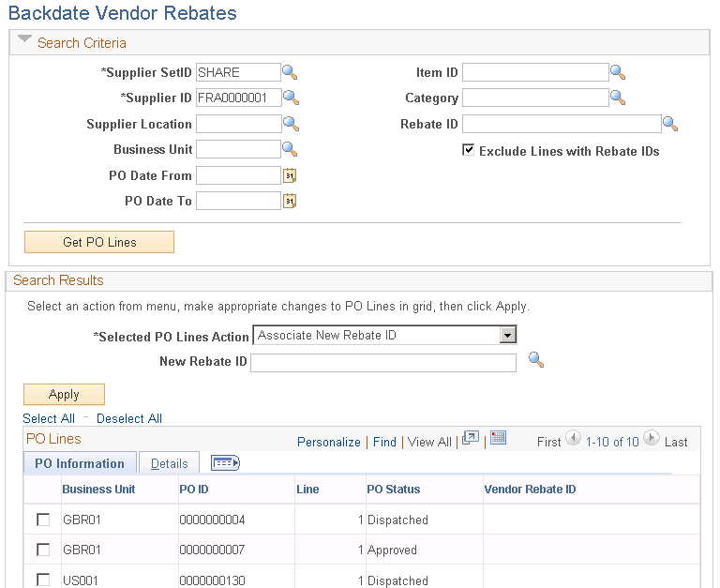
Task: Click into Category field
Action: 535,98
